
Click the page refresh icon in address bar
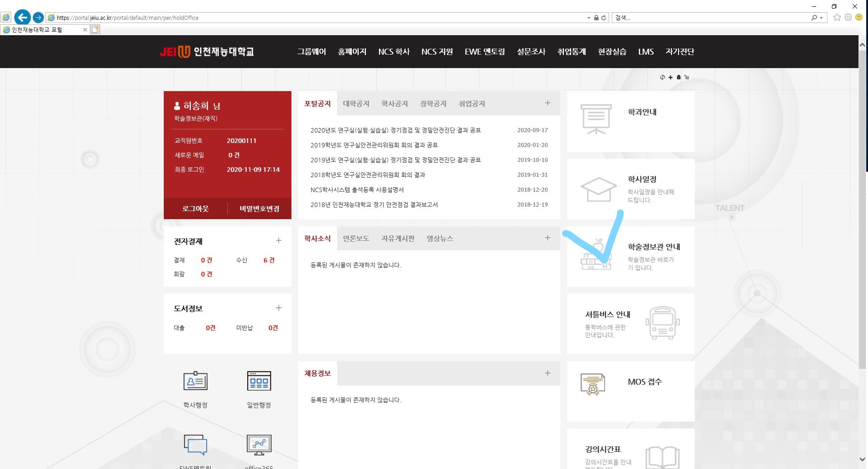604,18
